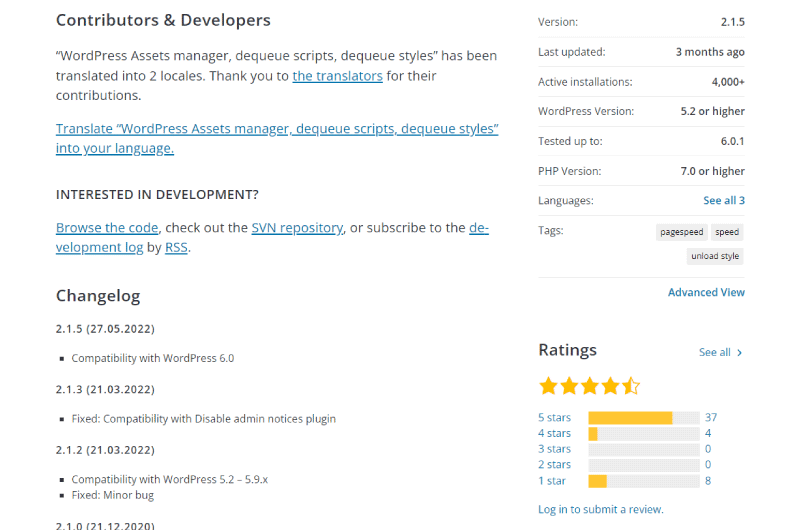
Task: Click the Active installations 4,000+ value
Action: click(x=728, y=82)
